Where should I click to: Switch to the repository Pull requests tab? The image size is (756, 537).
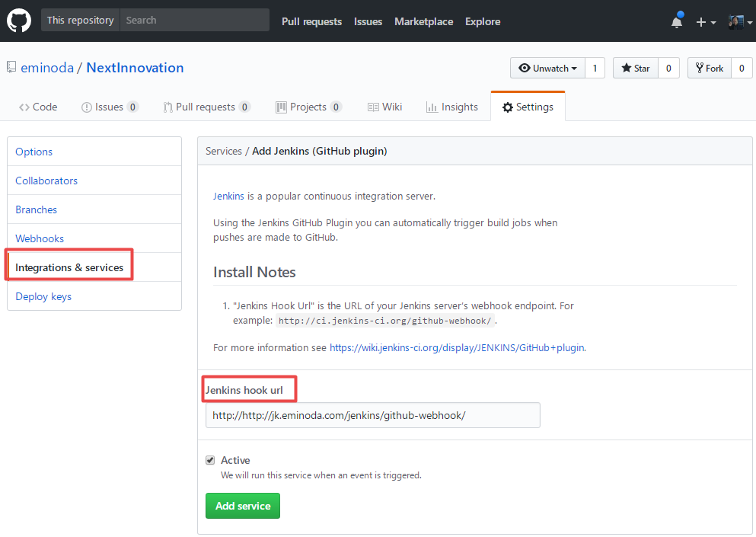207,107
